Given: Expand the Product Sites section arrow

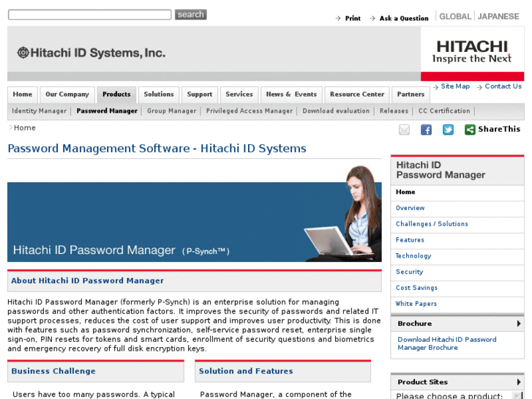Looking at the screenshot, I should (x=518, y=382).
